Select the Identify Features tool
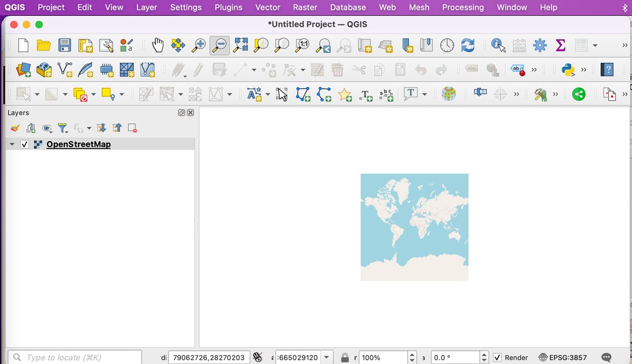The image size is (632, 364). (498, 45)
